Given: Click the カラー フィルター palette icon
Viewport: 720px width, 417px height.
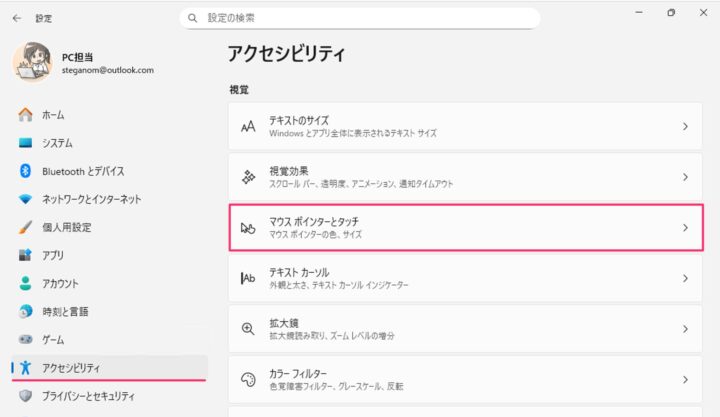Looking at the screenshot, I should 249,380.
